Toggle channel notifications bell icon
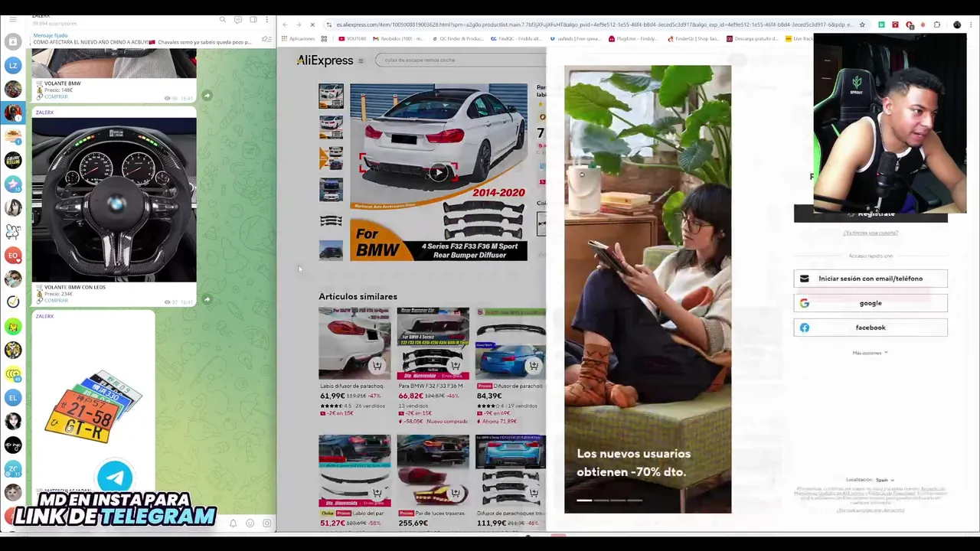The width and height of the screenshot is (980, 551). (x=233, y=523)
